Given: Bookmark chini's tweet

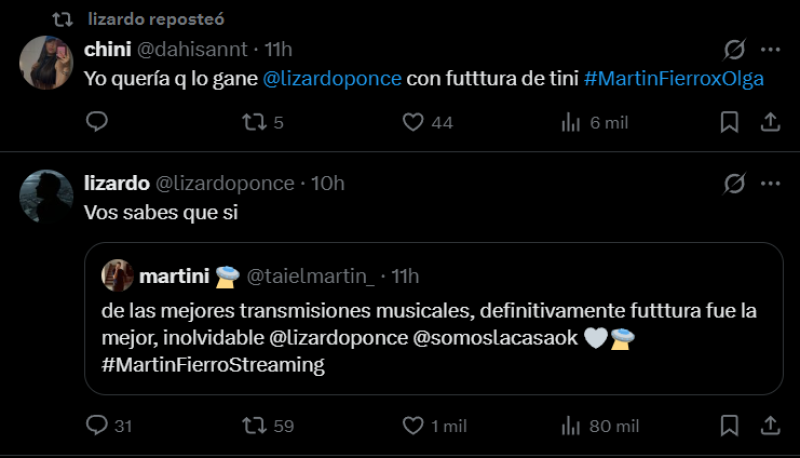Looking at the screenshot, I should [x=730, y=122].
